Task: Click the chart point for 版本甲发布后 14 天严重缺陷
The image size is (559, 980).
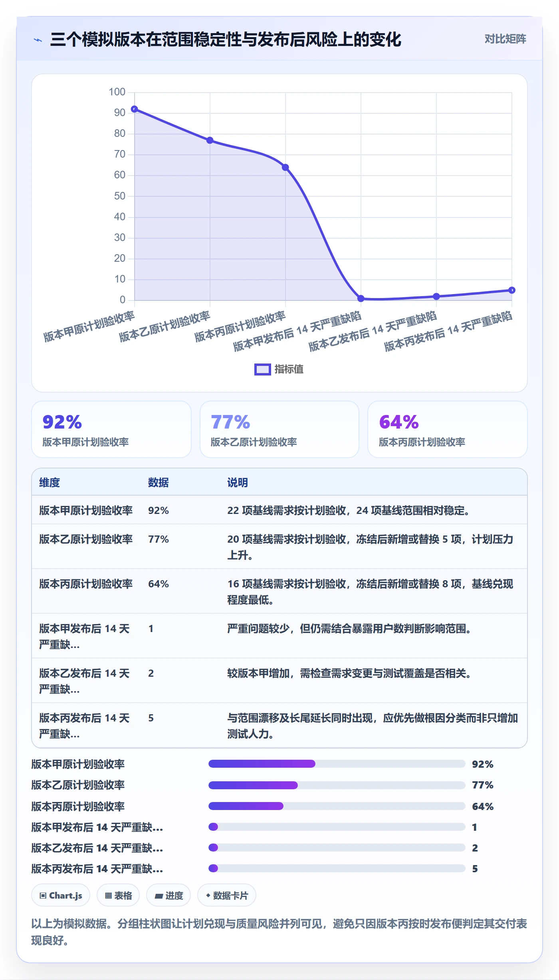Action: (361, 298)
